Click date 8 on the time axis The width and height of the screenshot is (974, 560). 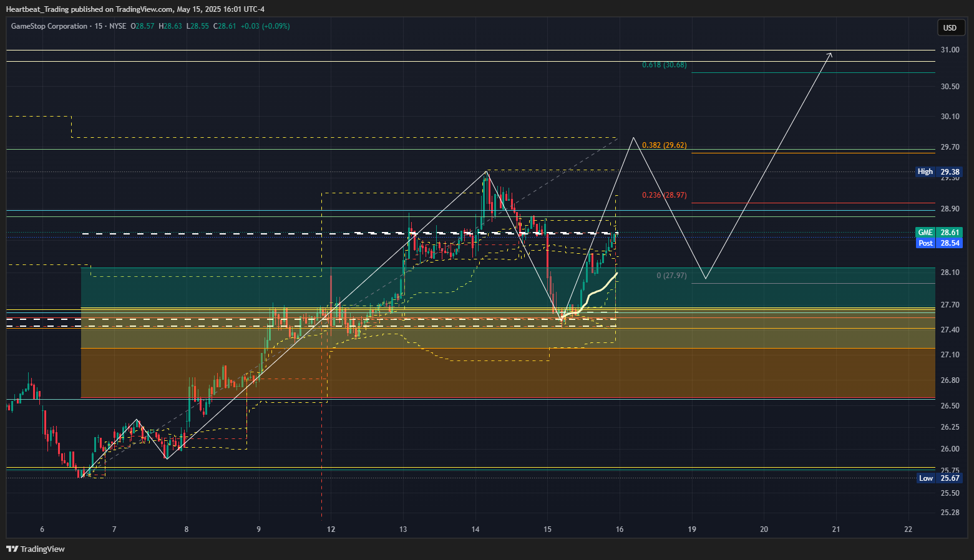(187, 529)
